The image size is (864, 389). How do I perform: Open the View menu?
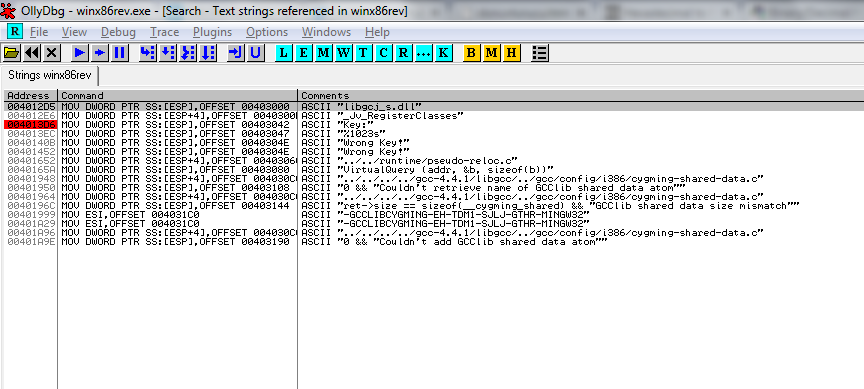[x=74, y=32]
